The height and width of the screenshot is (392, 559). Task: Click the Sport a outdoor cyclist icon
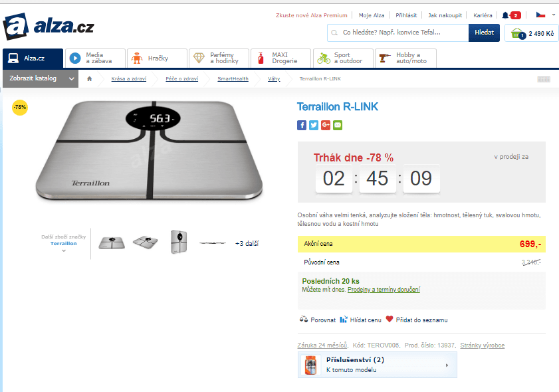coord(324,58)
